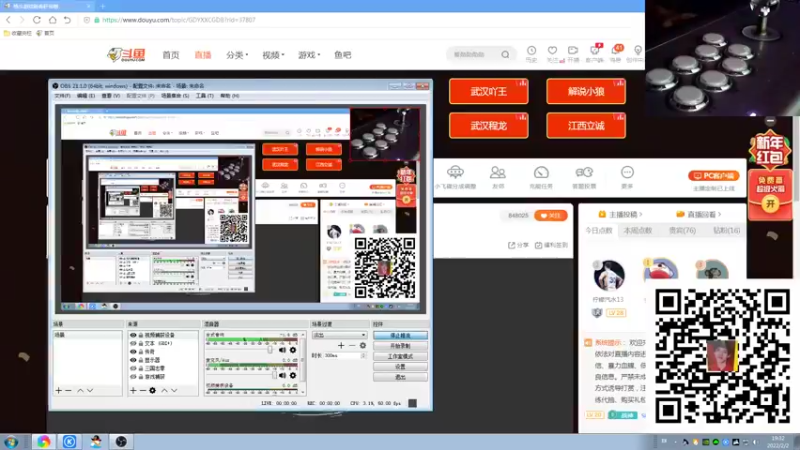800x450 pixels.
Task: Toggle visibility of the last source row
Action: point(133,377)
